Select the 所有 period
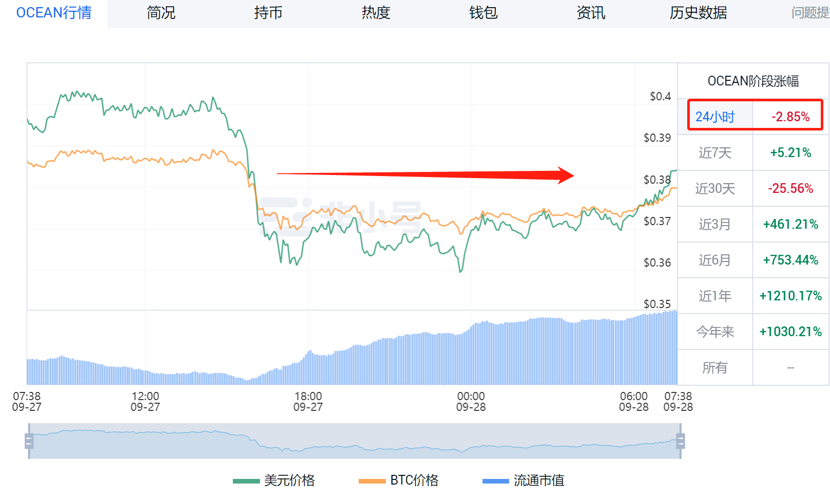 (x=715, y=367)
